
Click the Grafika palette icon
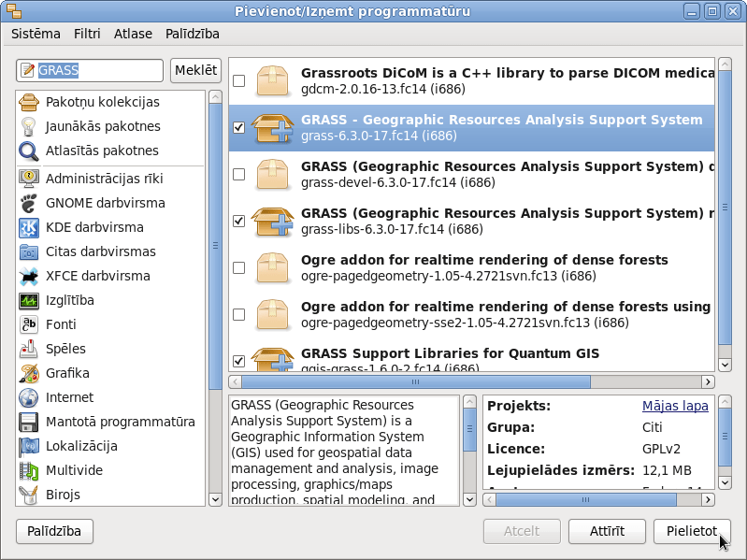coord(29,373)
